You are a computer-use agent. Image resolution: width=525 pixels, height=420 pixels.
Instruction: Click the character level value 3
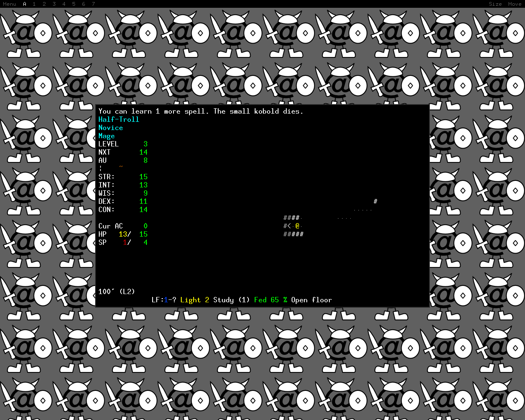pyautogui.click(x=146, y=144)
